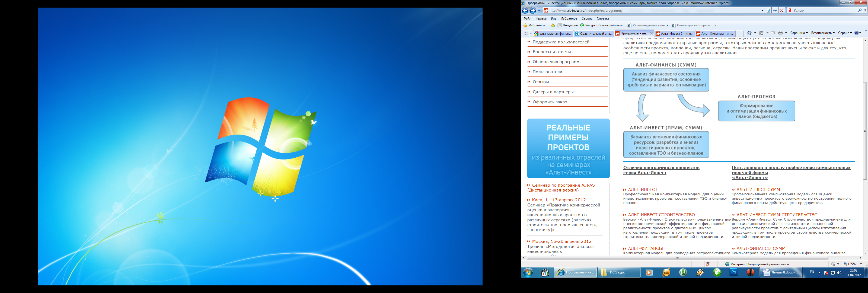Open the Избранное favorites star button
This screenshot has width=868, height=293.
point(534,25)
